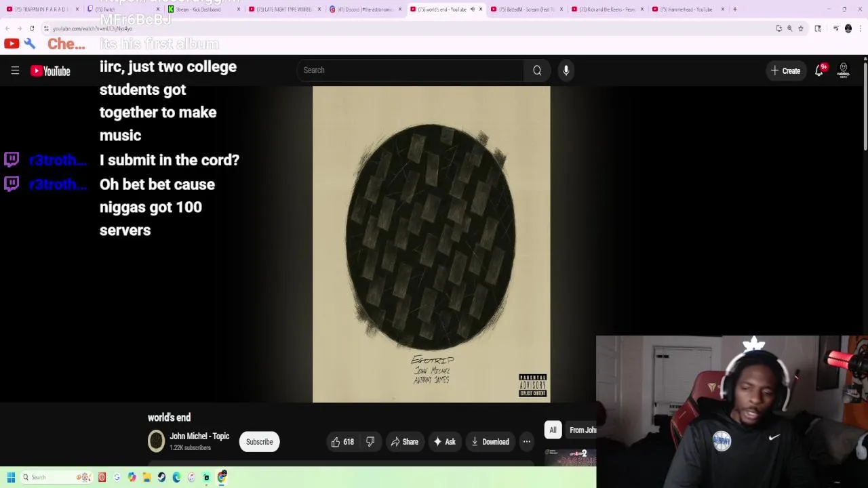Focus the YouTube search field
Viewport: 868px width, 488px height.
[x=410, y=70]
